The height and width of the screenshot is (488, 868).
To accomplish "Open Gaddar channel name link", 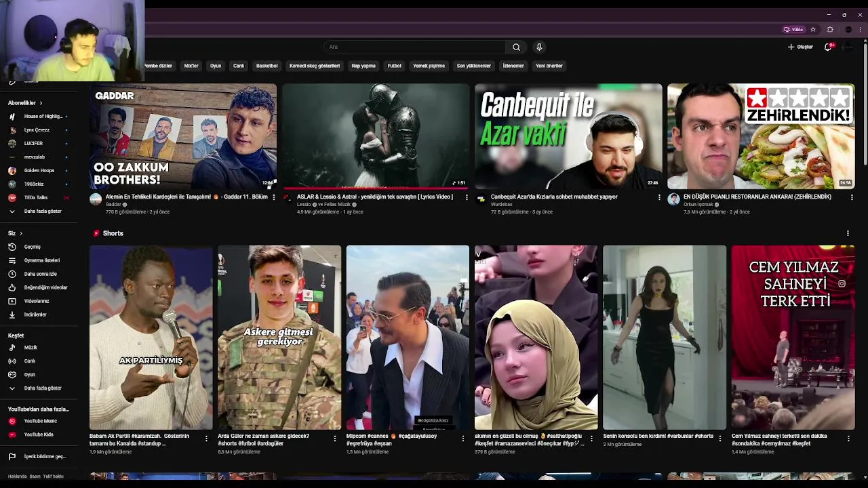I will point(113,204).
